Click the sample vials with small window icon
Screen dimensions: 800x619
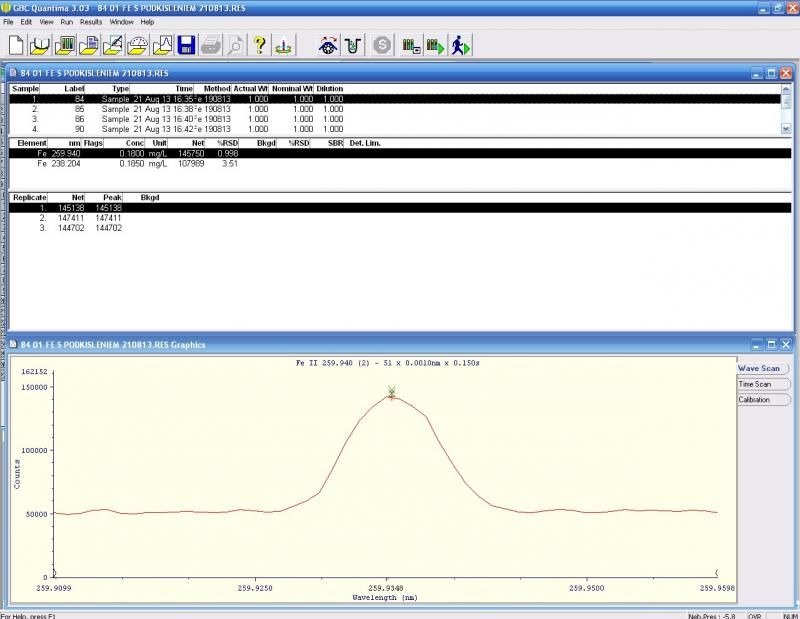(x=411, y=45)
